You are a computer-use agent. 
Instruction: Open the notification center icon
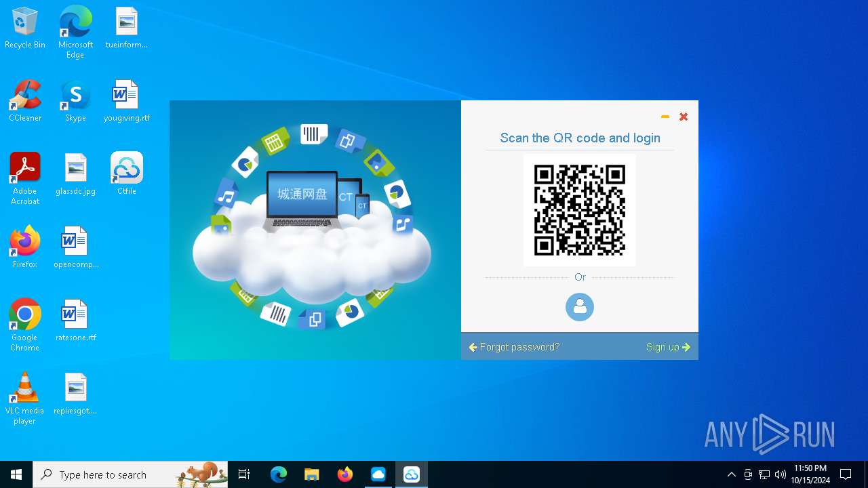tap(846, 474)
